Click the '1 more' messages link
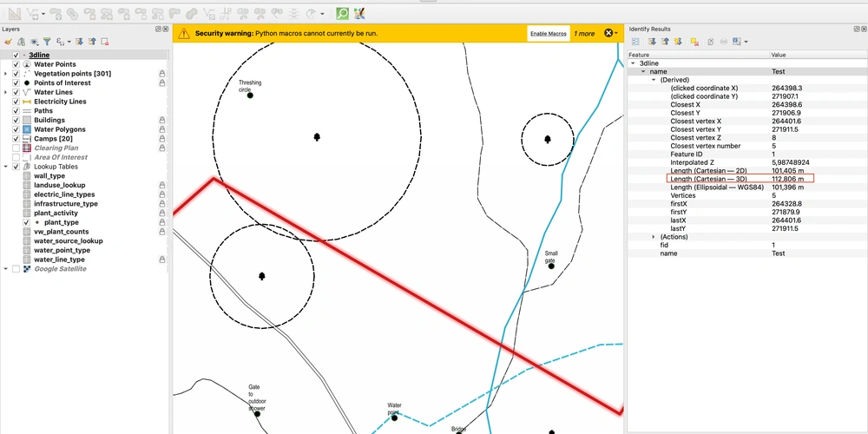Screen dimensions: 868x434 pos(584,33)
